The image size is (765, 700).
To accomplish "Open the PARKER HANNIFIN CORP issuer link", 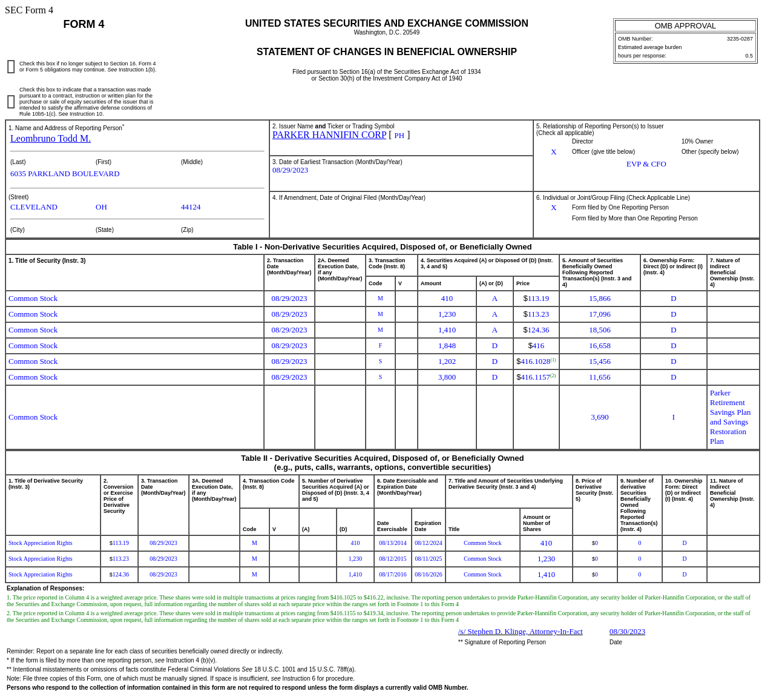I will (x=329, y=135).
